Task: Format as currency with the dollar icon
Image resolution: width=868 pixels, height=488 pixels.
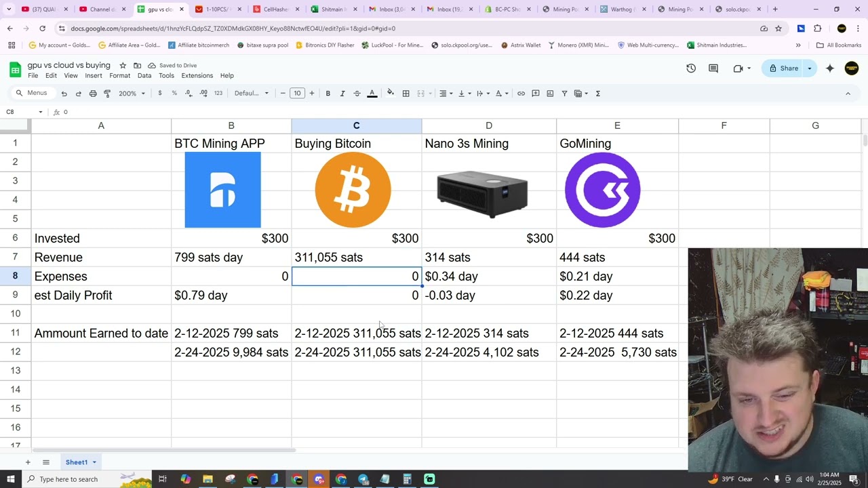Action: 160,94
